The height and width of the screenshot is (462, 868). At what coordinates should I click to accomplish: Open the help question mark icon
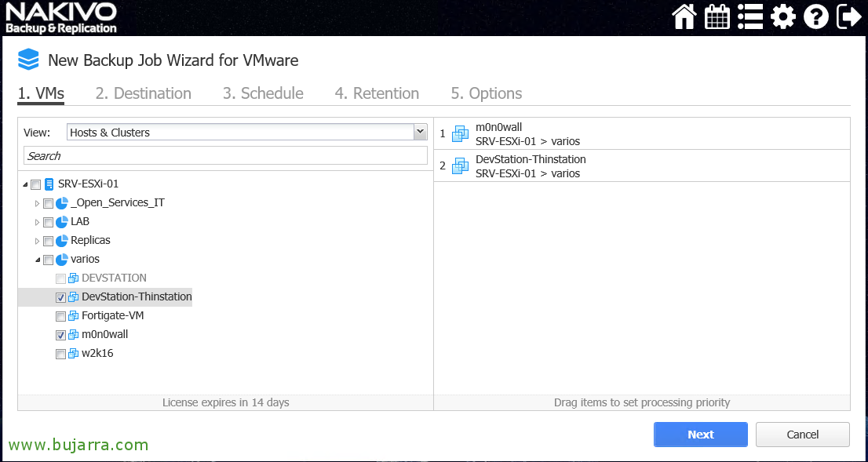pyautogui.click(x=816, y=17)
